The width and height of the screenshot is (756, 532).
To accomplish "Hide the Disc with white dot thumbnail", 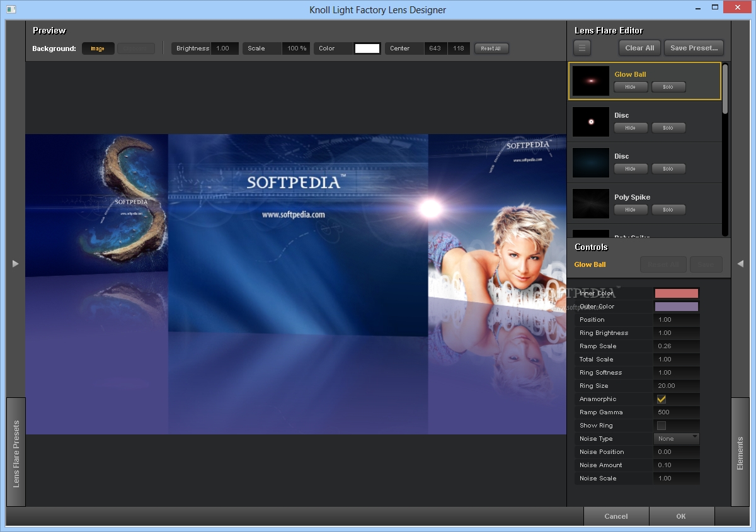I will pos(631,128).
